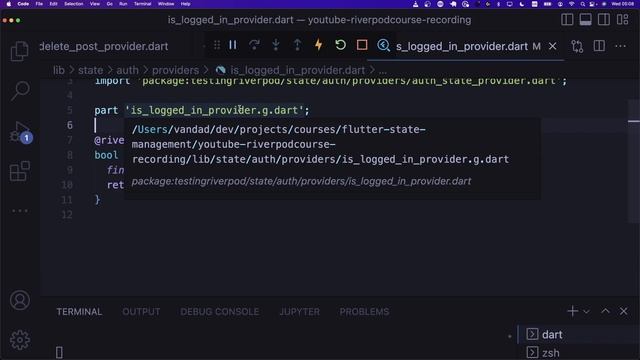This screenshot has width=640, height=360.
Task: Step over in the debug toolbar
Action: (254, 45)
